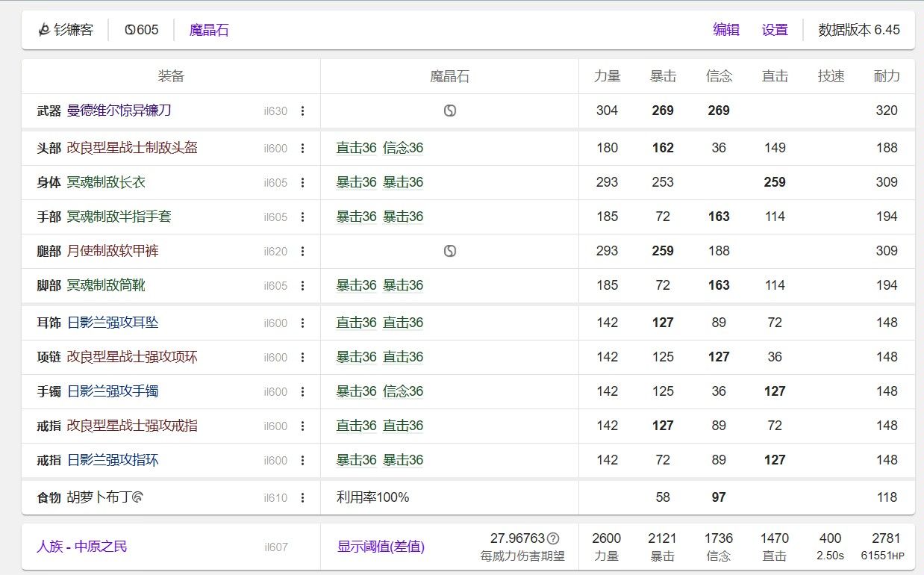Click the purple 魔晶石 link in the top bar
The height and width of the screenshot is (575, 924).
click(x=209, y=30)
